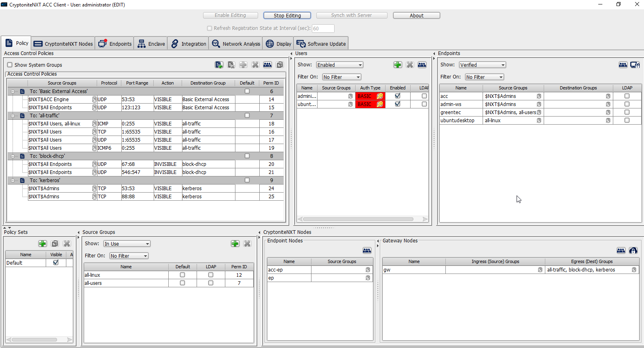
Task: Click the lock shield icon in Gateway Nodes
Action: (x=633, y=250)
